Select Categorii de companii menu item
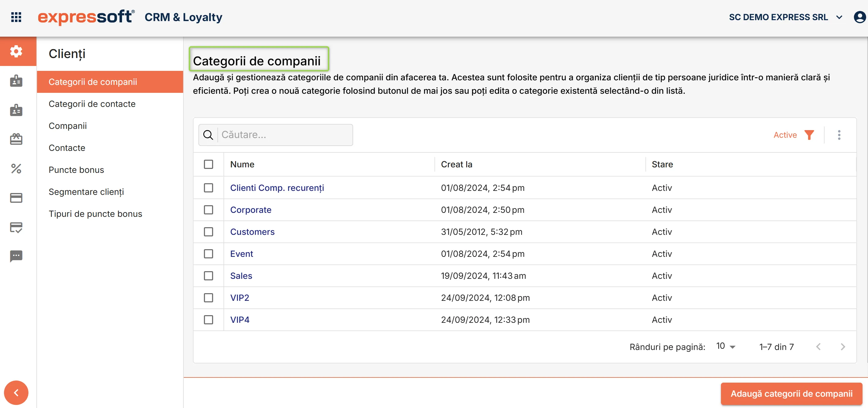868x408 pixels. pos(110,82)
